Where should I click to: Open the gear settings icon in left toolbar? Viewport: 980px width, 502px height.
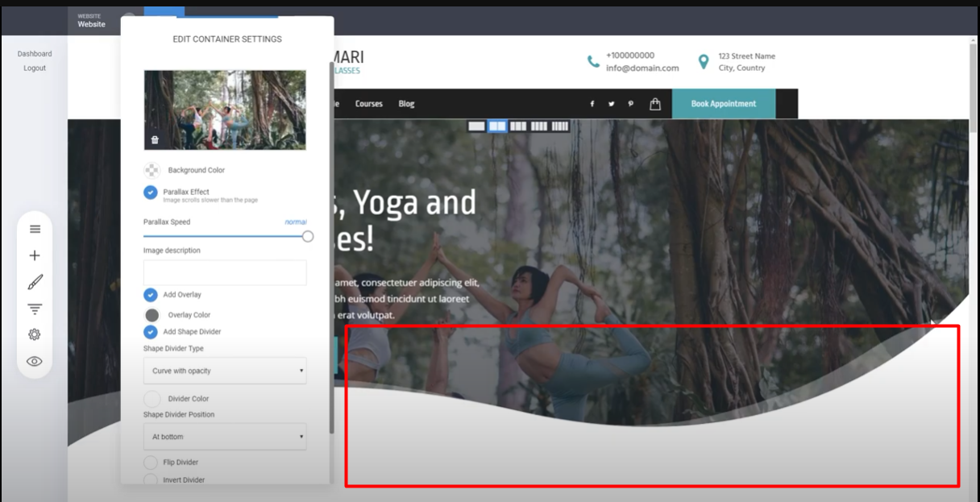35,334
